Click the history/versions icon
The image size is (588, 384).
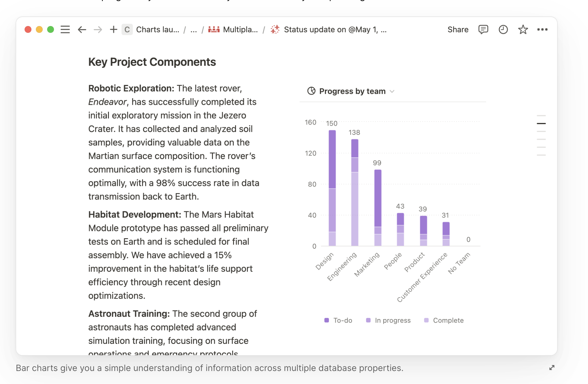[x=503, y=29]
